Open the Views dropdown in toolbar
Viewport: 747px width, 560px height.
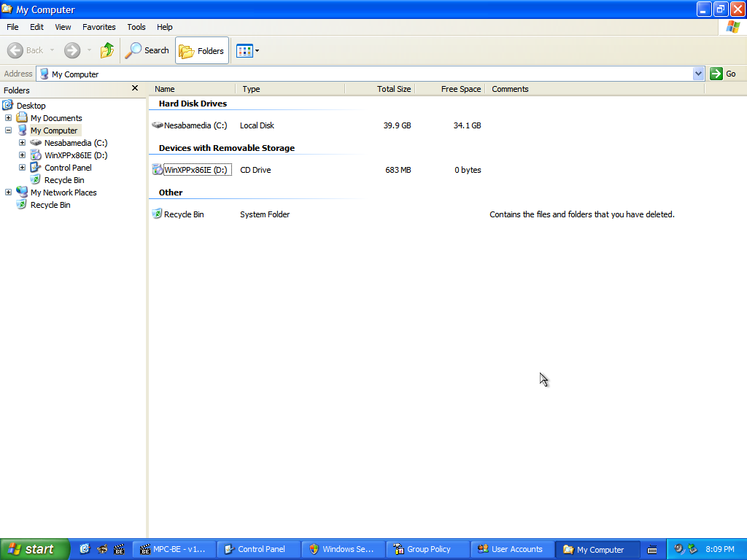tap(248, 51)
